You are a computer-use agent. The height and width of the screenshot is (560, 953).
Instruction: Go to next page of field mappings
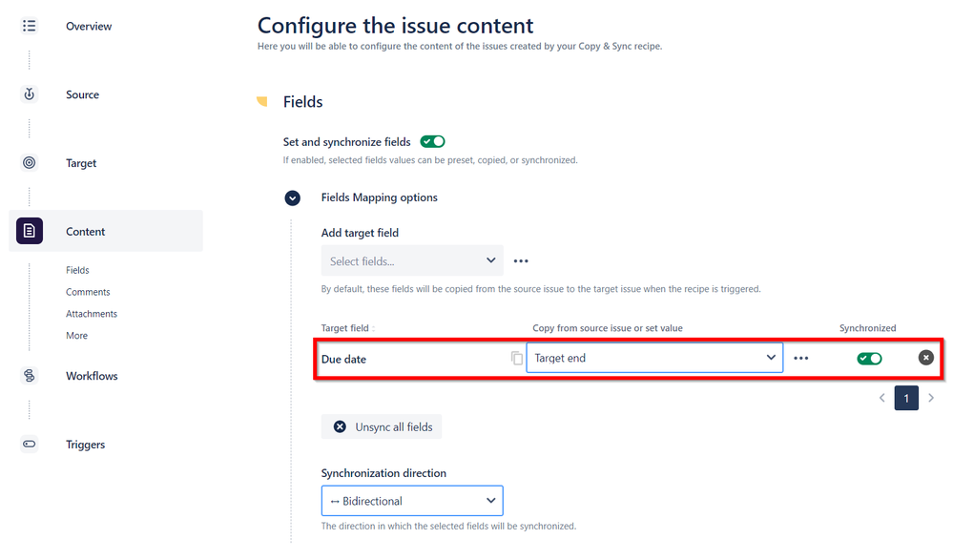931,398
